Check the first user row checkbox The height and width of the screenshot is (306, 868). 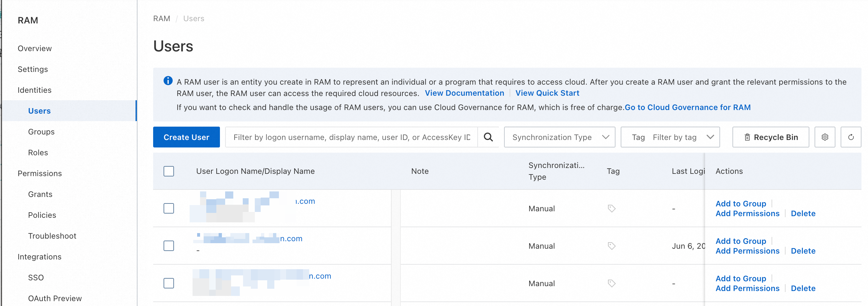pyautogui.click(x=168, y=208)
